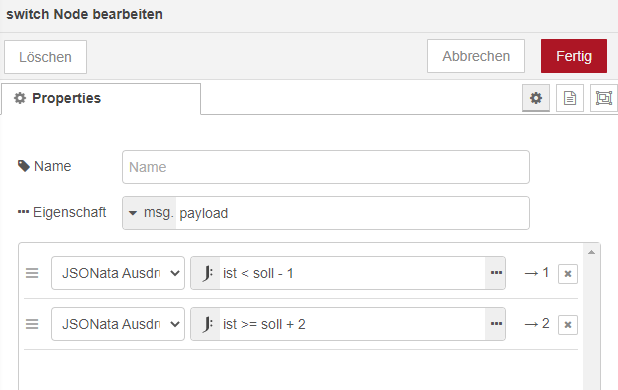This screenshot has width=618, height=390.
Task: Click the second rule's drag handle
Action: (32, 324)
